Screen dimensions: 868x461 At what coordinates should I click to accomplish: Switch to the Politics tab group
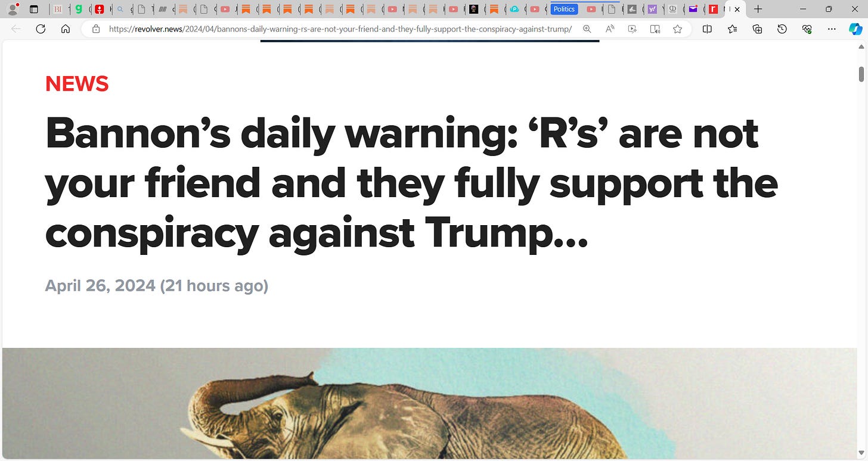point(563,9)
